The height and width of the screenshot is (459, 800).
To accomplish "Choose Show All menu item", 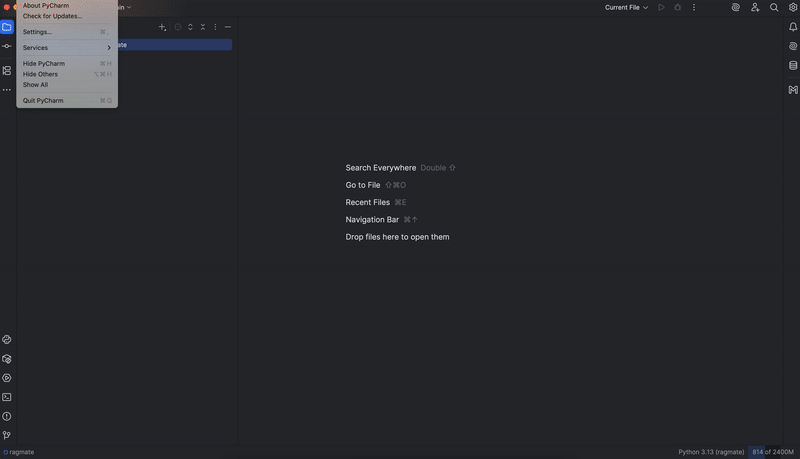I will 67,85.
